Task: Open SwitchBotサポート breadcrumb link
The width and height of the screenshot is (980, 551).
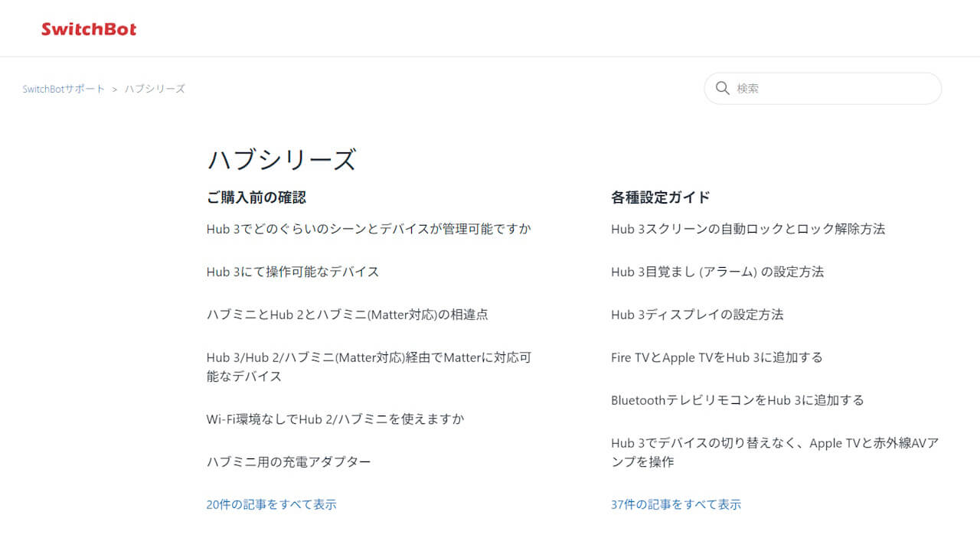Action: [64, 89]
